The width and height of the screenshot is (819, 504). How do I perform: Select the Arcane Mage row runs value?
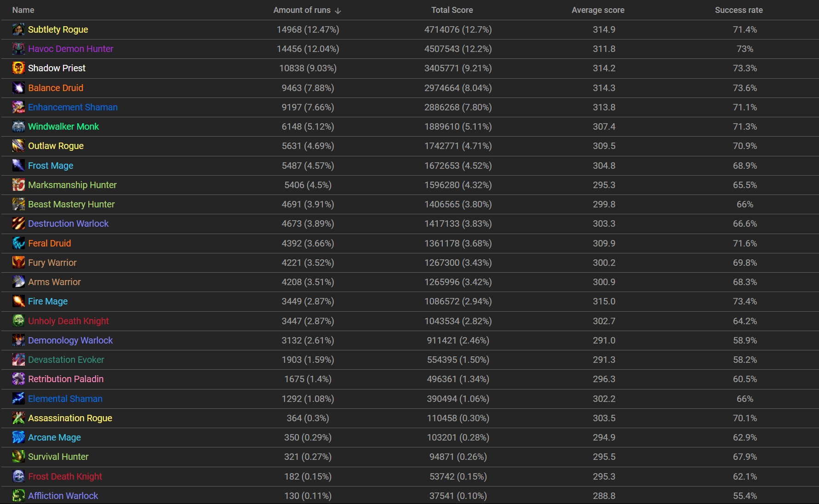308,437
